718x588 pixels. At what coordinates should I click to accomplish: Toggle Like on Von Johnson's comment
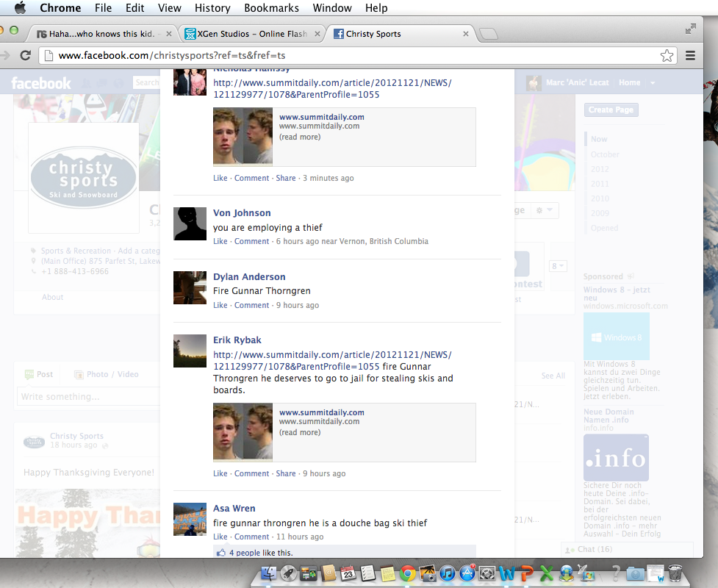[220, 241]
